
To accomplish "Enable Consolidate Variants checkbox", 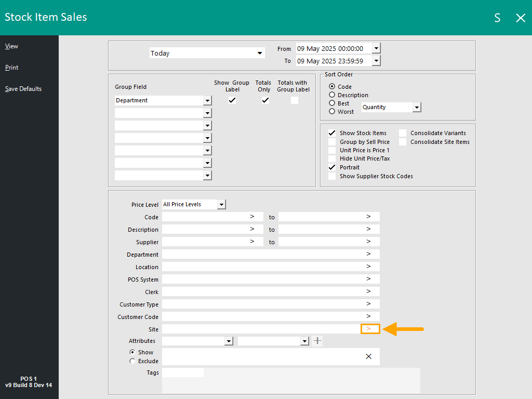I will [403, 133].
